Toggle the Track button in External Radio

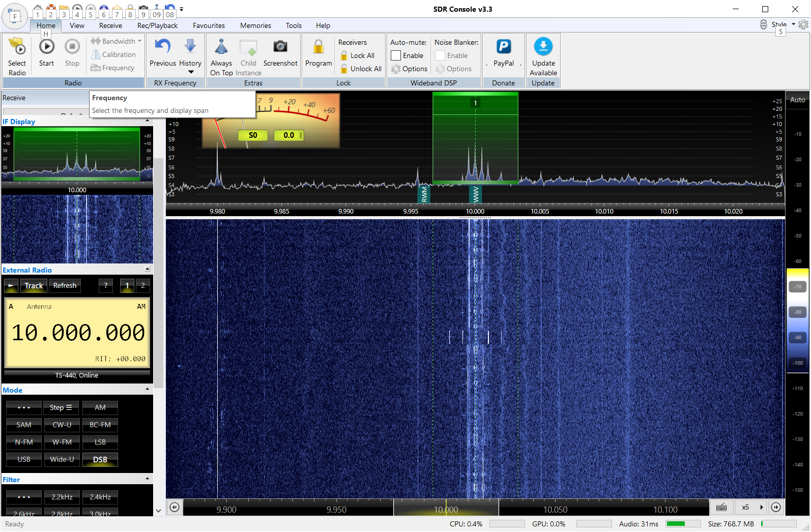pyautogui.click(x=34, y=286)
